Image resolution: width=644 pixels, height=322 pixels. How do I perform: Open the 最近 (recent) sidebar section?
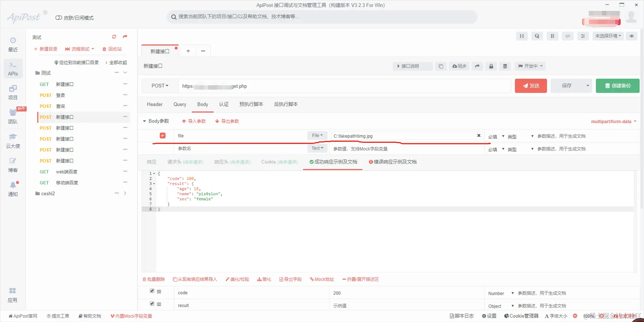click(13, 44)
